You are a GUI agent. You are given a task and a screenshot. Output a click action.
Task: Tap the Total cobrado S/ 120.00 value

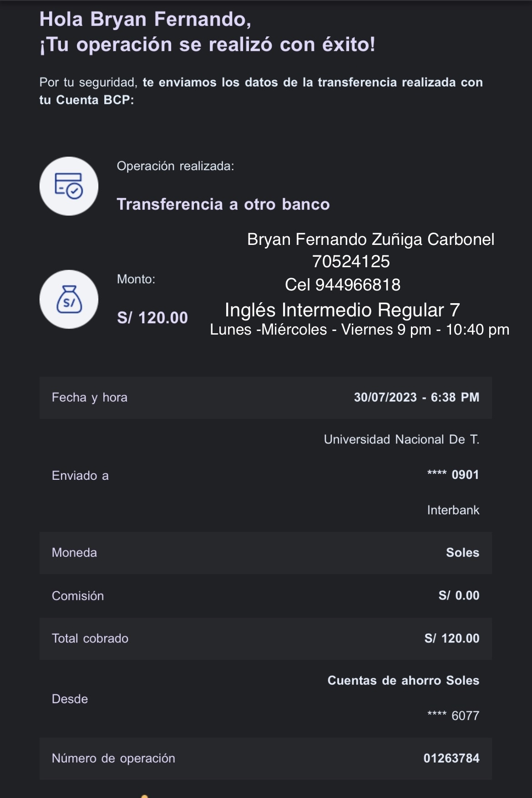[x=451, y=638]
